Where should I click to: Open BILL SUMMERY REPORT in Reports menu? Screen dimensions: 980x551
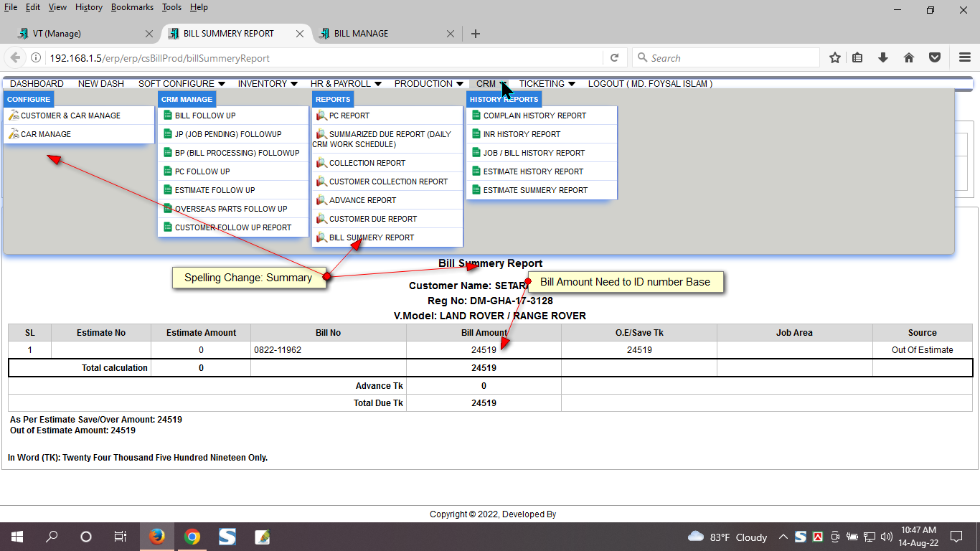pos(387,237)
